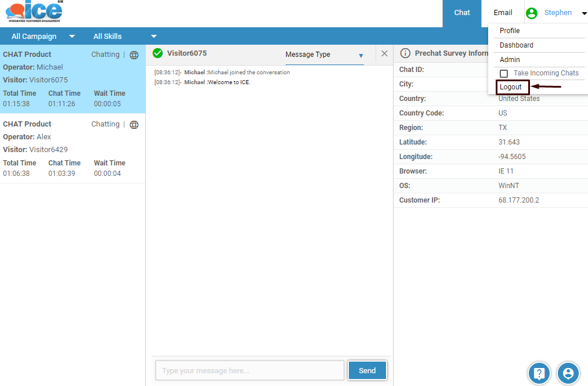Select Logout from the user menu
Screen dimensions: 588x386
point(511,87)
